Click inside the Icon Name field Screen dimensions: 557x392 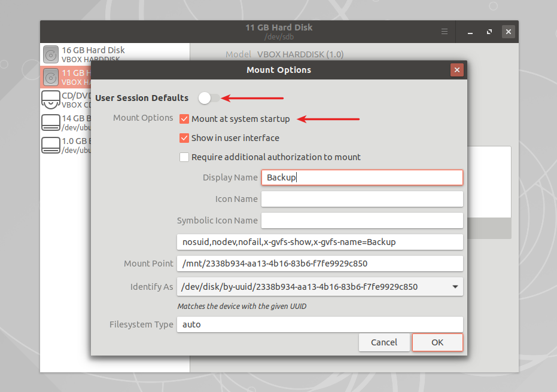point(361,198)
